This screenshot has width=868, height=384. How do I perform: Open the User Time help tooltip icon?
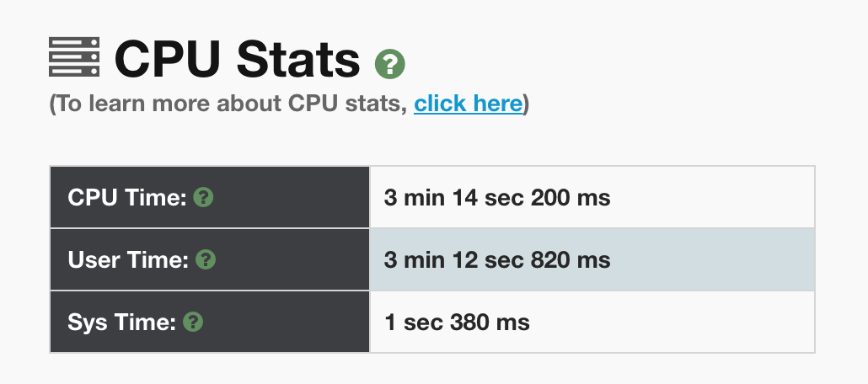206,260
